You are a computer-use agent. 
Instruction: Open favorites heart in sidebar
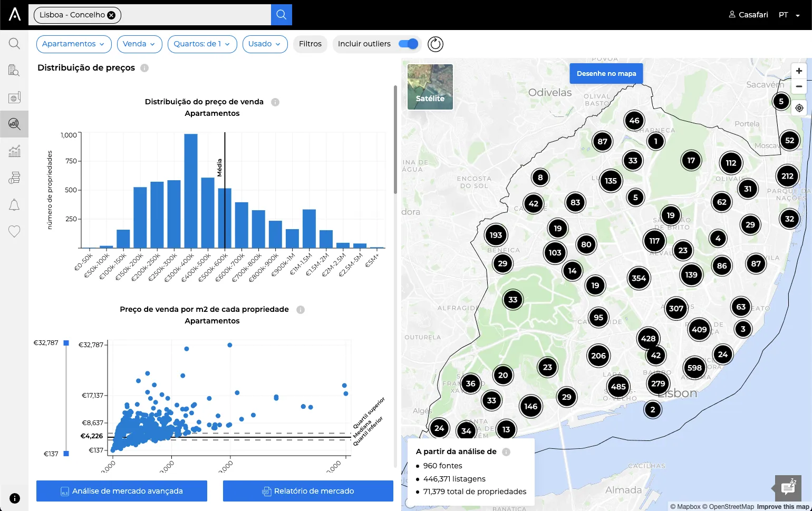pyautogui.click(x=14, y=231)
